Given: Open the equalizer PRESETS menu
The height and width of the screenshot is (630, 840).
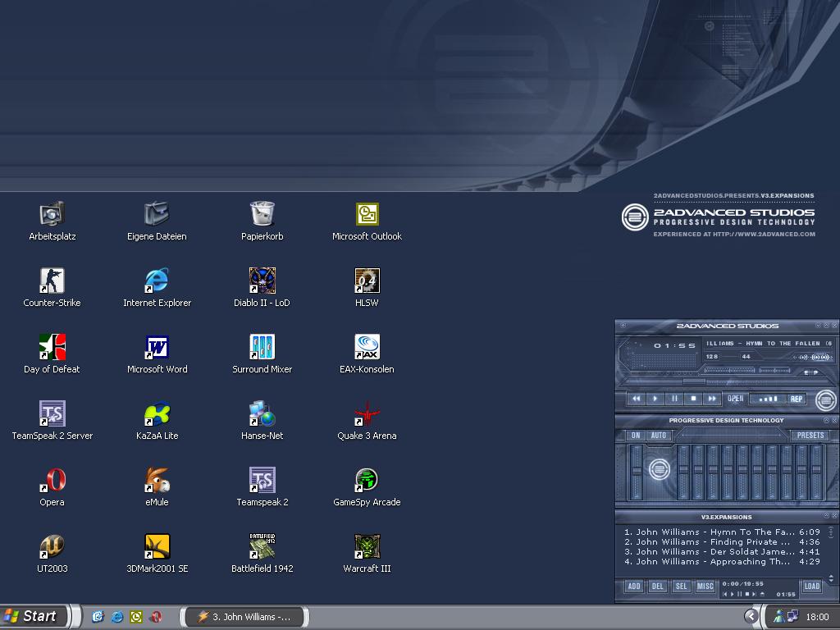Looking at the screenshot, I should (x=810, y=436).
